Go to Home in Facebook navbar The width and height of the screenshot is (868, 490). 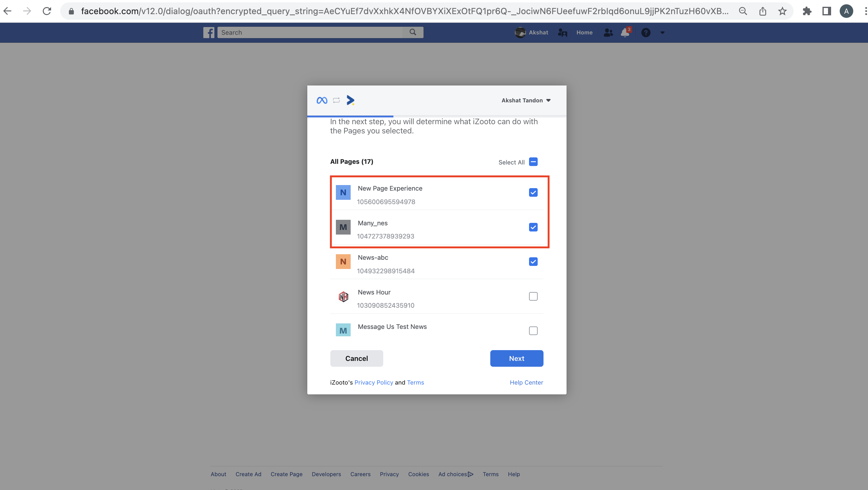[x=584, y=32]
